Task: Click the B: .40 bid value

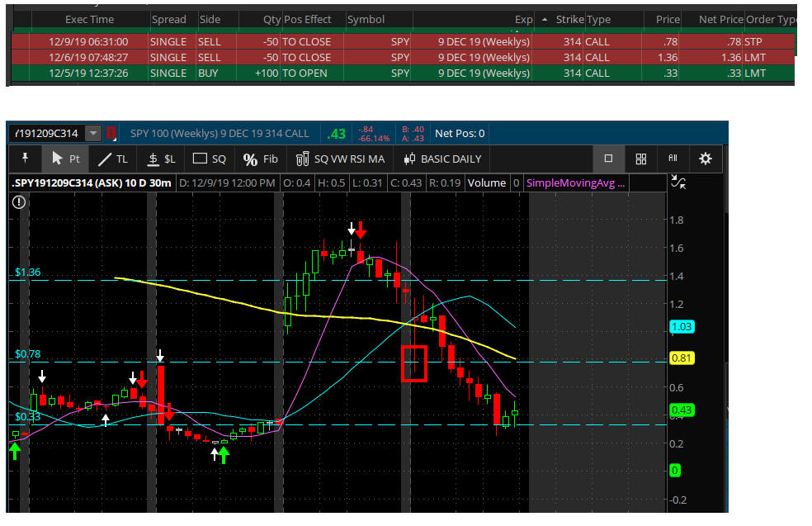Action: [x=413, y=129]
